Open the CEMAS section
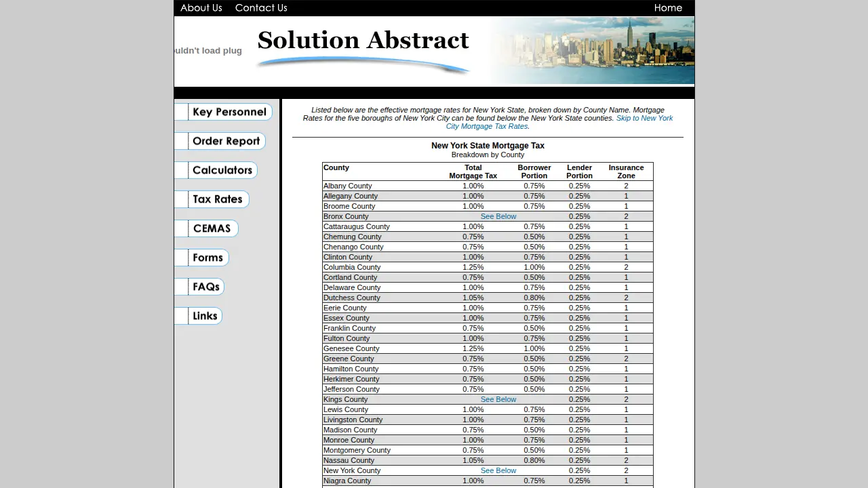Screen dimensions: 868x488 [207, 228]
